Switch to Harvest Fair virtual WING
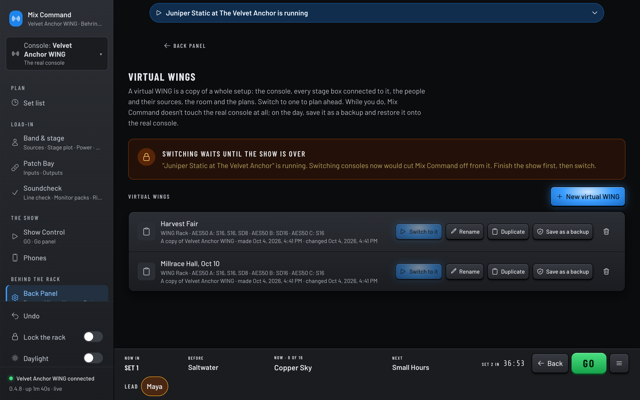This screenshot has height=400, width=640. point(418,232)
